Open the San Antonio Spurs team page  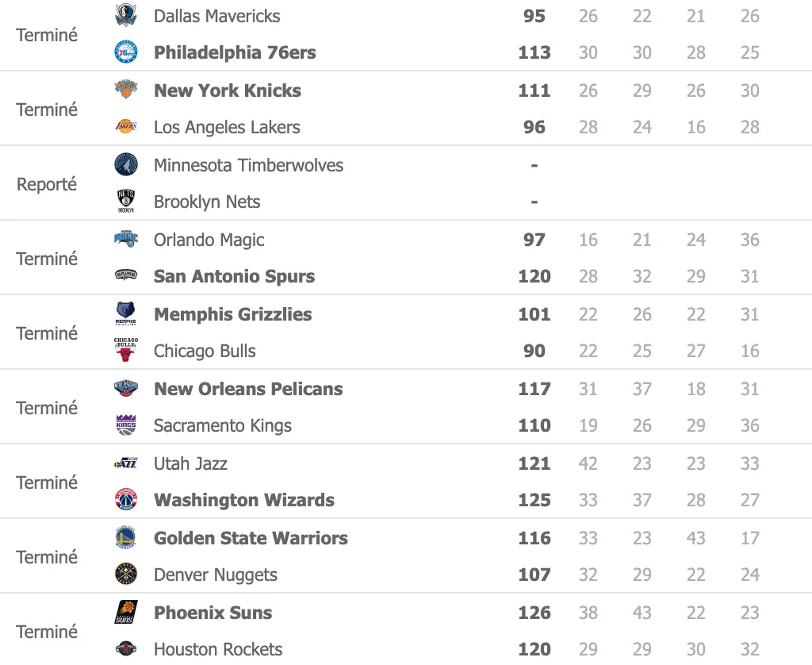click(x=234, y=276)
